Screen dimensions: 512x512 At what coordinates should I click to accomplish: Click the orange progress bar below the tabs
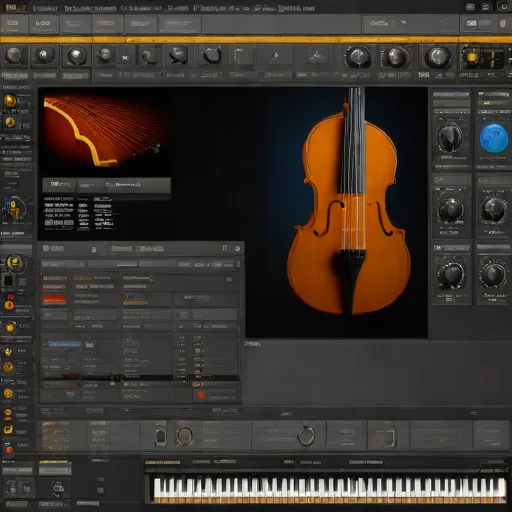256,40
